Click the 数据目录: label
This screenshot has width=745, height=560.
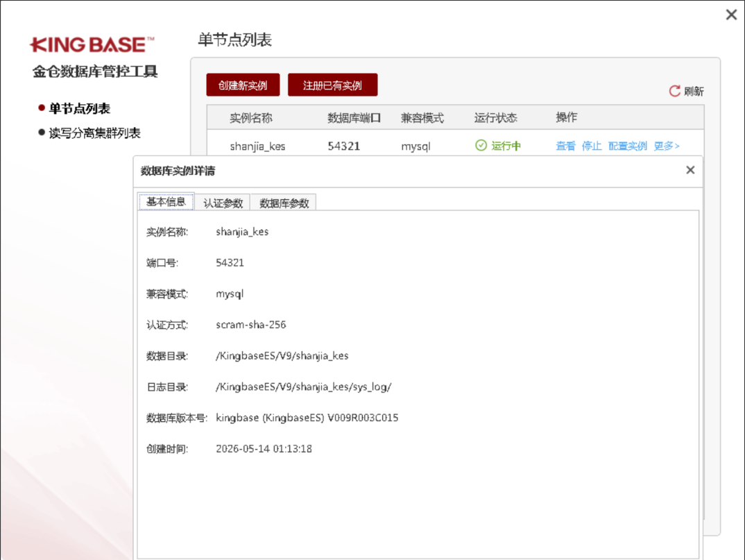click(x=167, y=356)
